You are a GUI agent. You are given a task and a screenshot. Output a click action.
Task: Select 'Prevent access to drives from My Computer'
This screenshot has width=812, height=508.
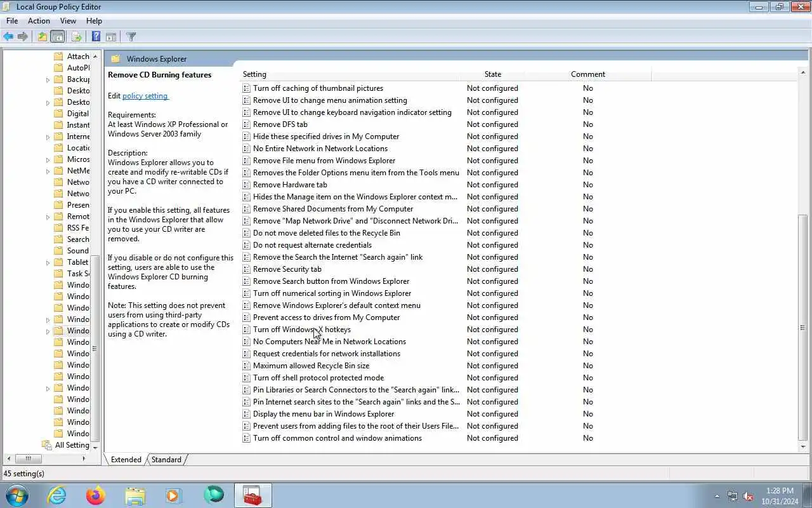point(326,317)
